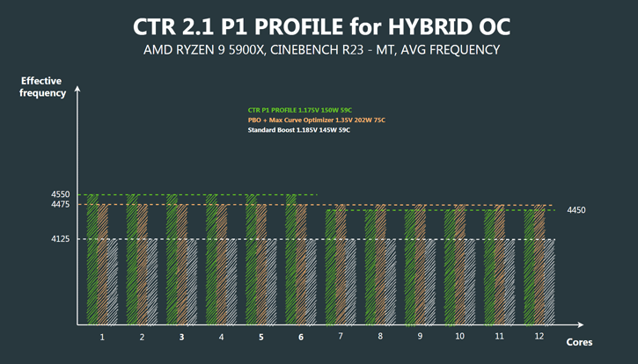
Task: Click the white legend entry "Standard Boost 1.185V"
Action: (x=282, y=130)
